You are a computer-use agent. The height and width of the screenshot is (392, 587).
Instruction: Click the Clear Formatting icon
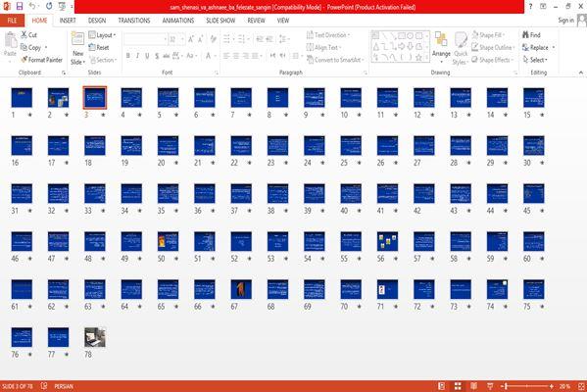[x=214, y=39]
